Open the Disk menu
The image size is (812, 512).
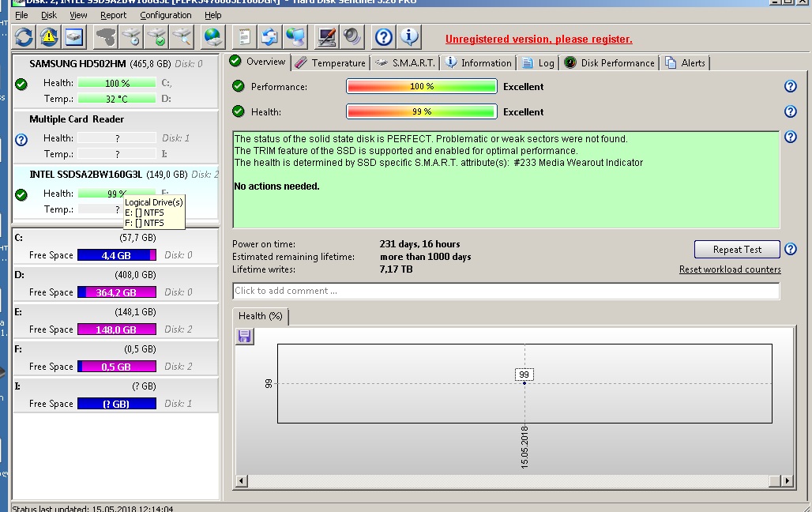(49, 15)
